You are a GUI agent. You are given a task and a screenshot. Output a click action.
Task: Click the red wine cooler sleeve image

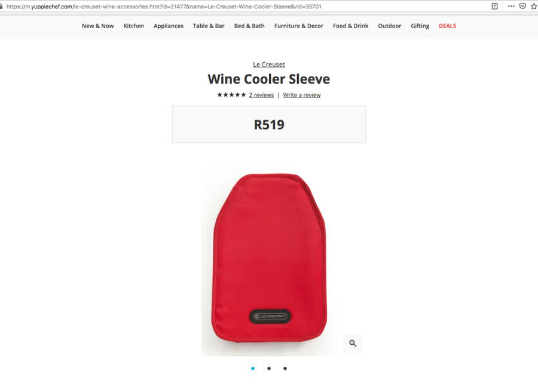click(270, 258)
